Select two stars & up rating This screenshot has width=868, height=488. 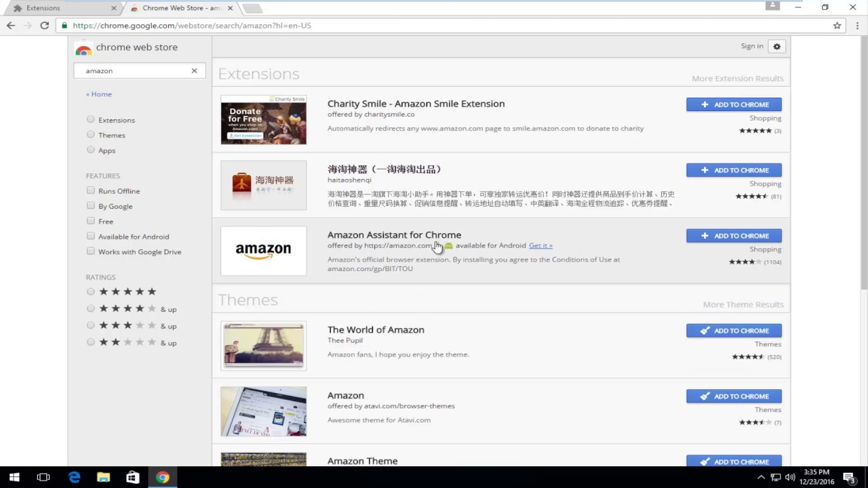coord(91,342)
